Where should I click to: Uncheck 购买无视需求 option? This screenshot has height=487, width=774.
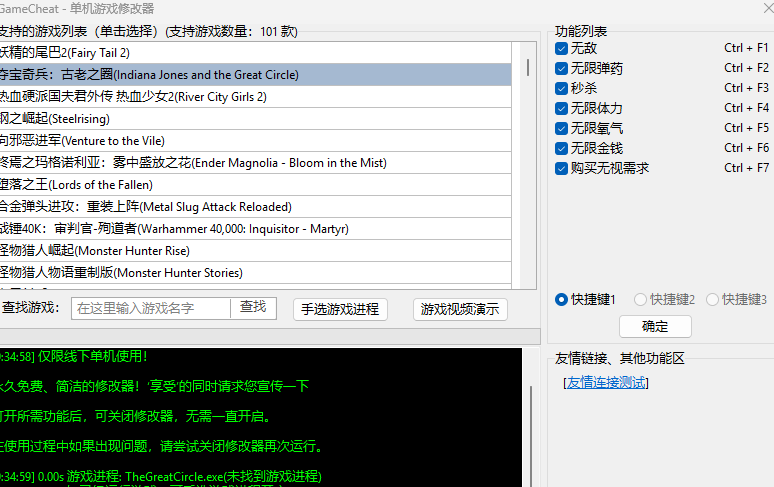[x=561, y=169]
